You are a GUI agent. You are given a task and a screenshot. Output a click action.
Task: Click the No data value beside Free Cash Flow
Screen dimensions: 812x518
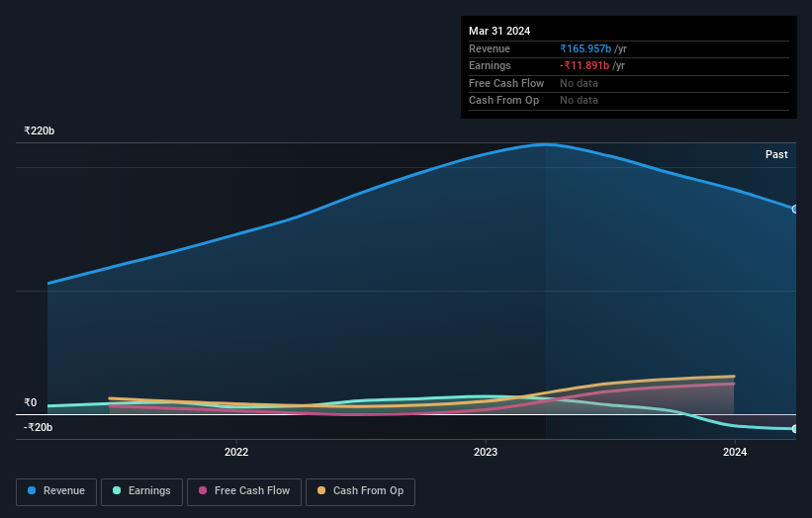(x=579, y=83)
